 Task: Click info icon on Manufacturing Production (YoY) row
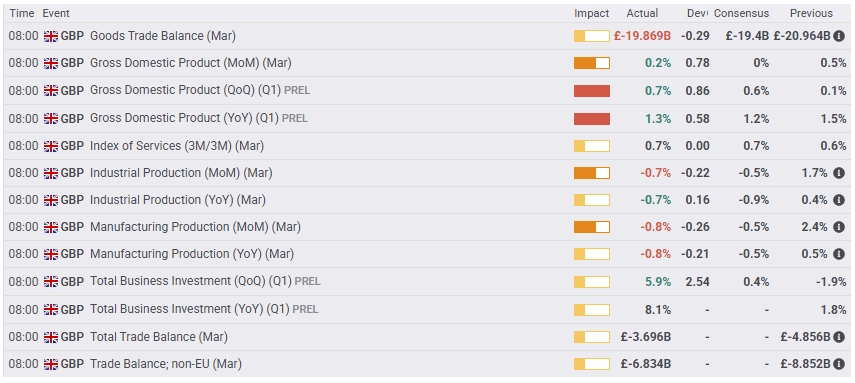840,254
